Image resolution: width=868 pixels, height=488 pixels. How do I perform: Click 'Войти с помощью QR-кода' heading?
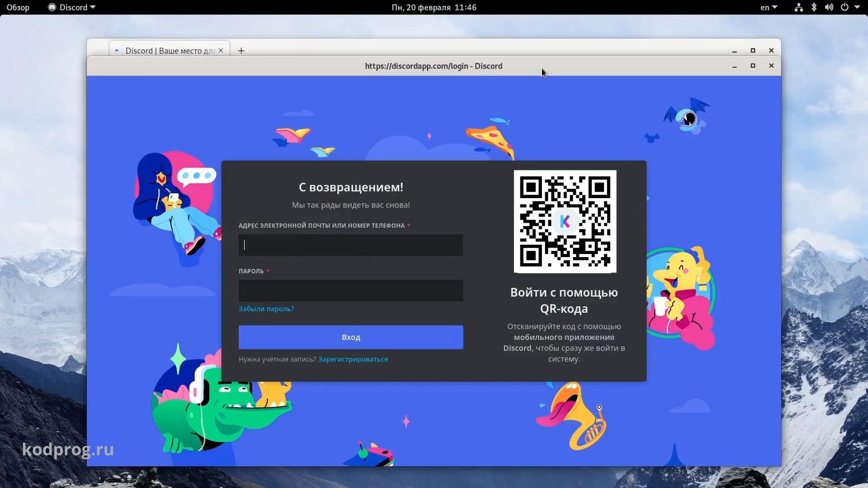point(564,300)
